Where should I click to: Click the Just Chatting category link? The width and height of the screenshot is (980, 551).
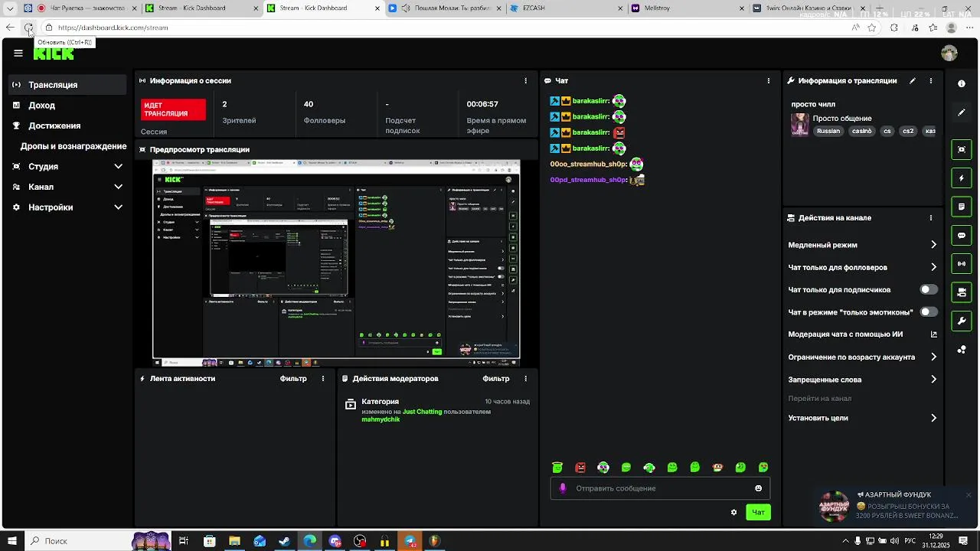click(423, 412)
